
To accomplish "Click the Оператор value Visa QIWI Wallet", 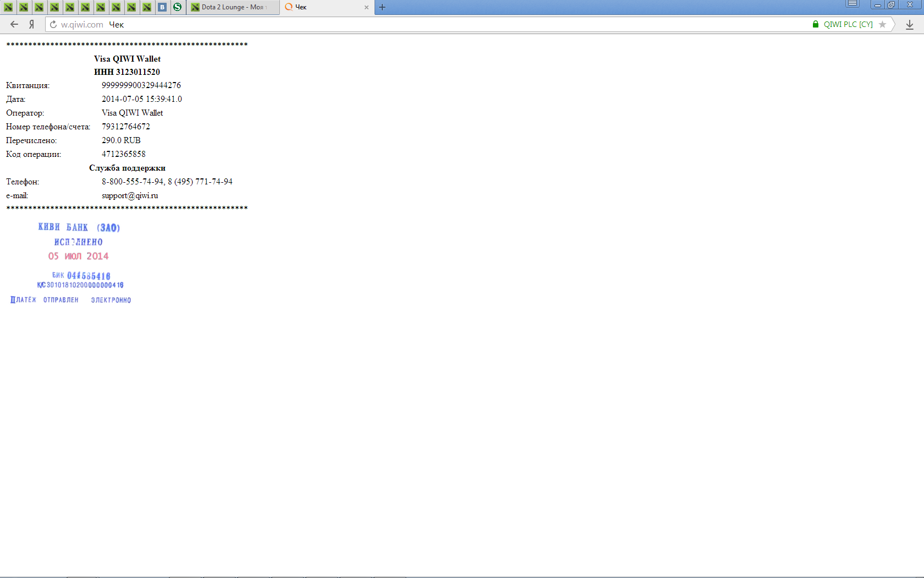I will [133, 113].
